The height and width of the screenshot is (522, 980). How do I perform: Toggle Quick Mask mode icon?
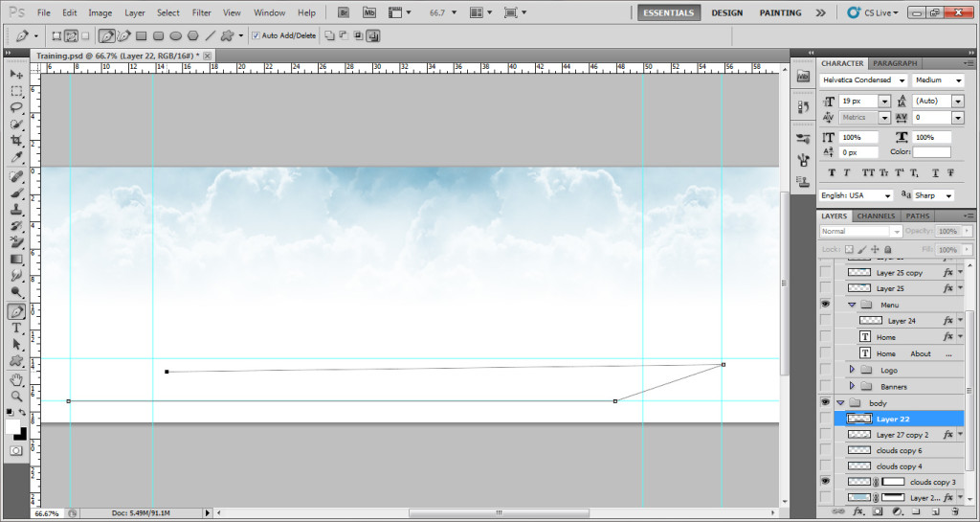(x=16, y=450)
